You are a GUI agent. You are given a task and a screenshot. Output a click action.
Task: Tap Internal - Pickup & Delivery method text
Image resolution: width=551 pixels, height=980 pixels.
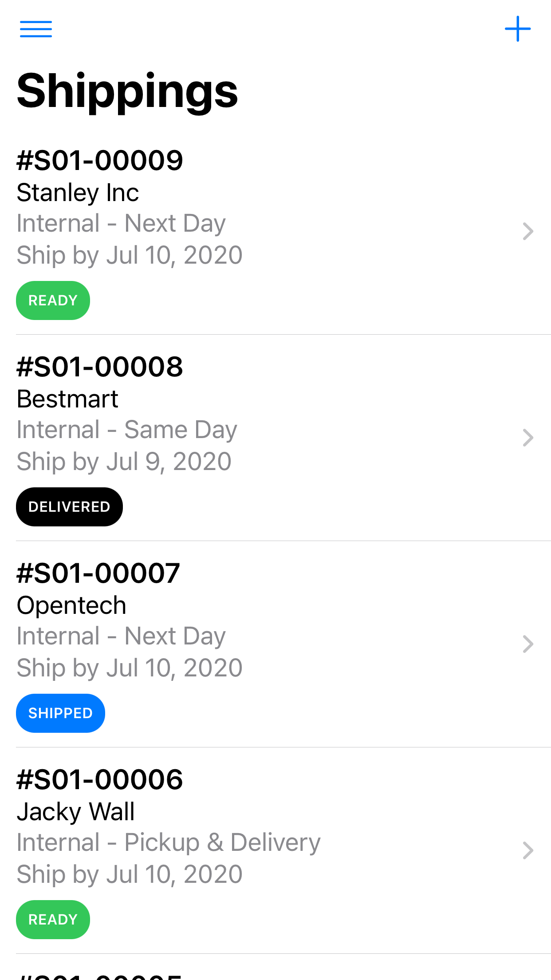[x=169, y=843]
